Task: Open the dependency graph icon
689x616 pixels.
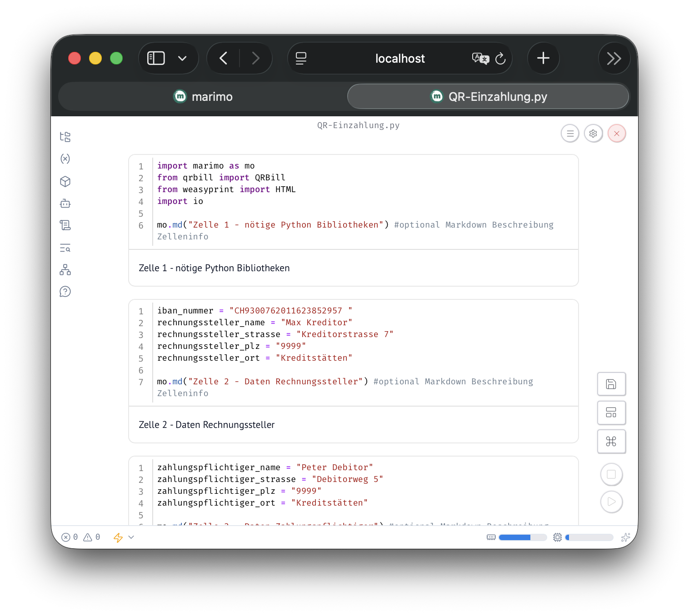Action: point(65,270)
